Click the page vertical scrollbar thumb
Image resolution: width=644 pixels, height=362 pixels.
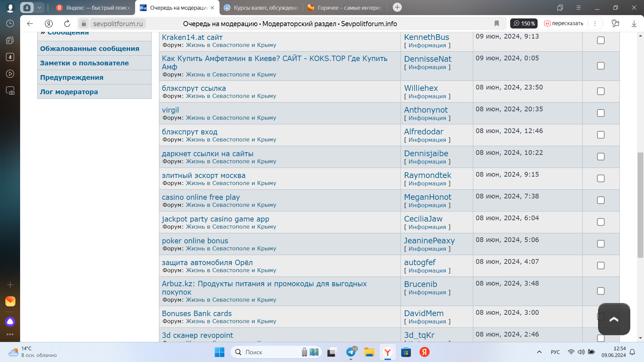tap(640, 204)
